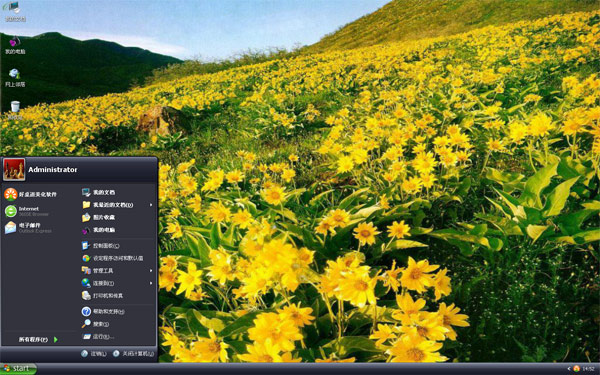This screenshot has height=375, width=600.
Task: Click the Administrator chess account picture
Action: (14, 169)
